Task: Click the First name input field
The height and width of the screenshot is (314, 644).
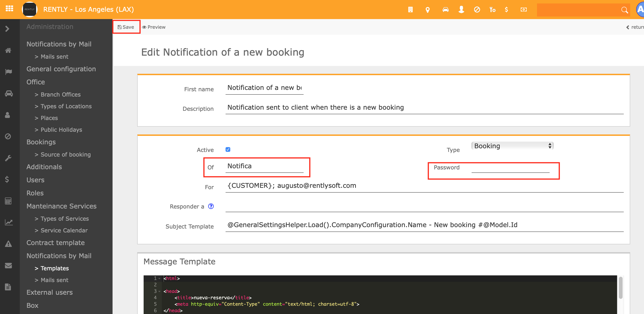Action: 264,88
